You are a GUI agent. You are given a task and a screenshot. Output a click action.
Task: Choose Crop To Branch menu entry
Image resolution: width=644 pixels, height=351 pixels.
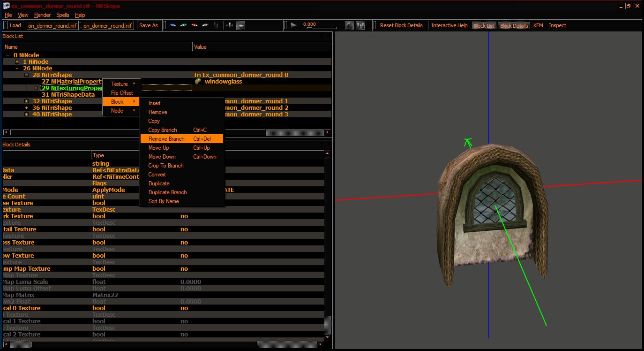coord(182,166)
